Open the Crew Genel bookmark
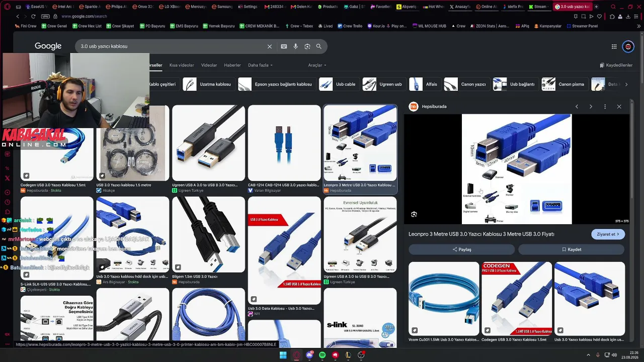Screen dimensions: 644x362 click(x=53, y=26)
